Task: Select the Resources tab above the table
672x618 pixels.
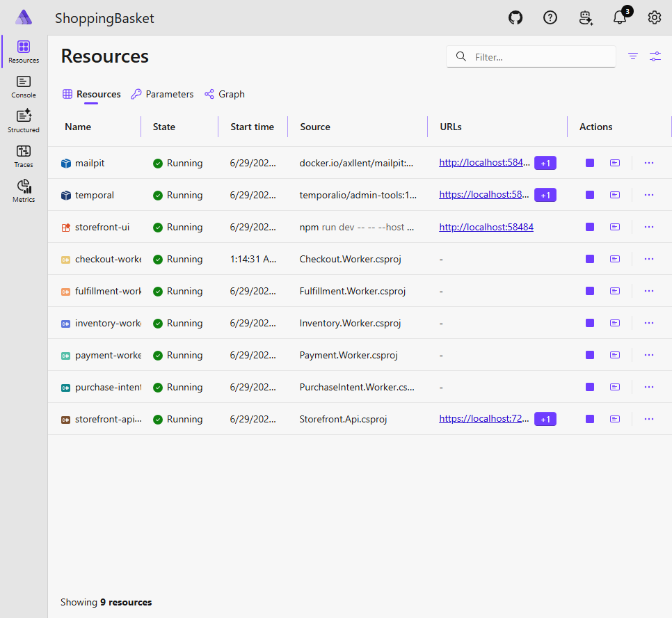Action: pos(91,94)
